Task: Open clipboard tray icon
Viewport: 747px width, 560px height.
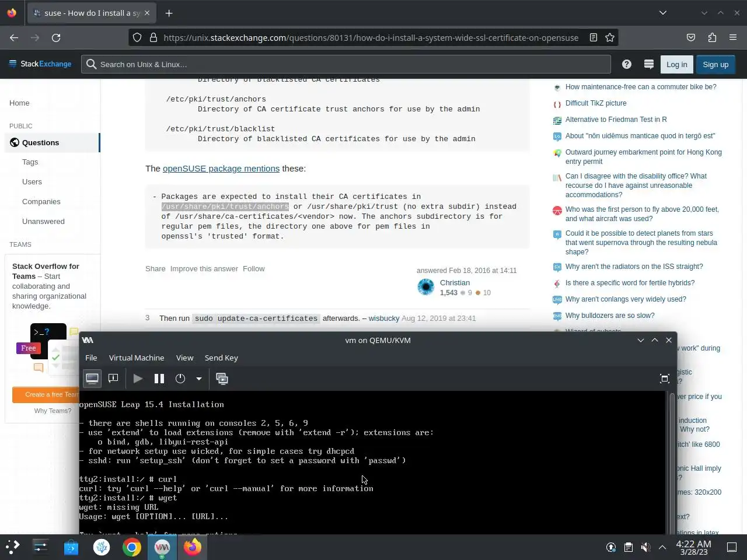Action: 628,547
